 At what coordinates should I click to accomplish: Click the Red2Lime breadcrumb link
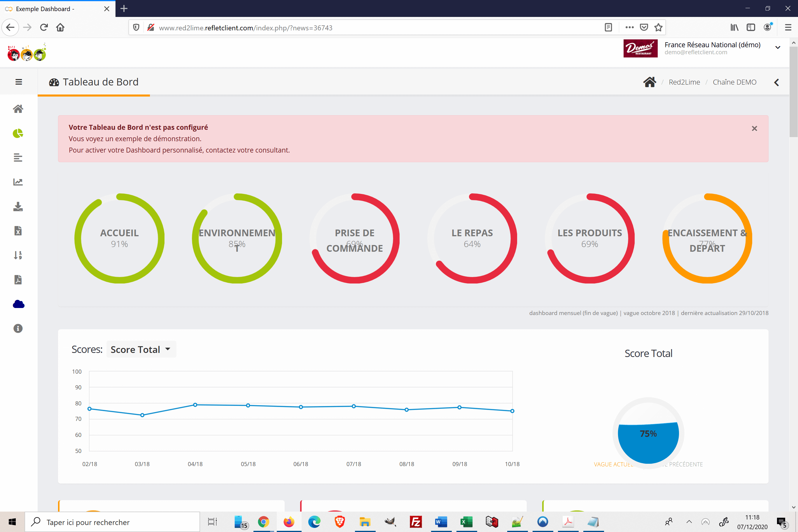pos(684,82)
